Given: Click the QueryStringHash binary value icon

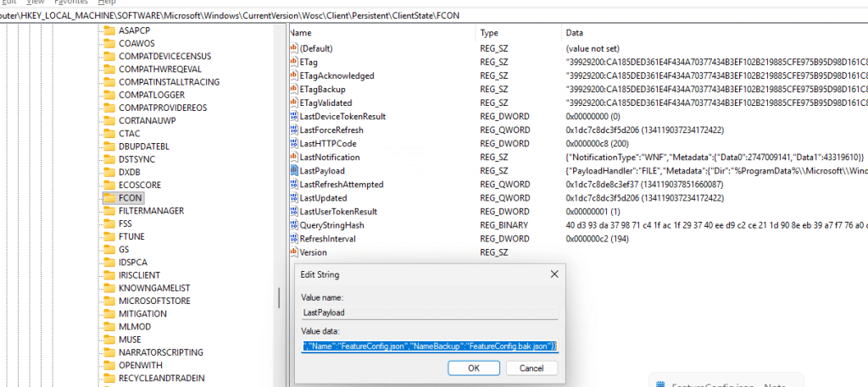Looking at the screenshot, I should tap(293, 225).
